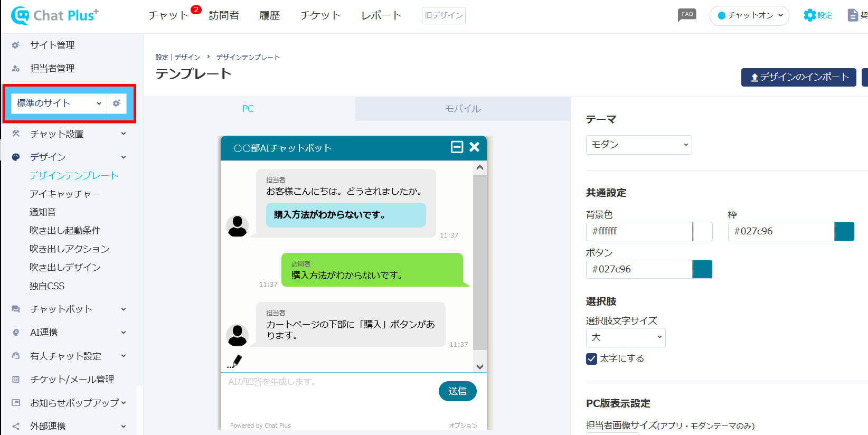
Task: Toggle the チャットオン status switch
Action: point(749,16)
